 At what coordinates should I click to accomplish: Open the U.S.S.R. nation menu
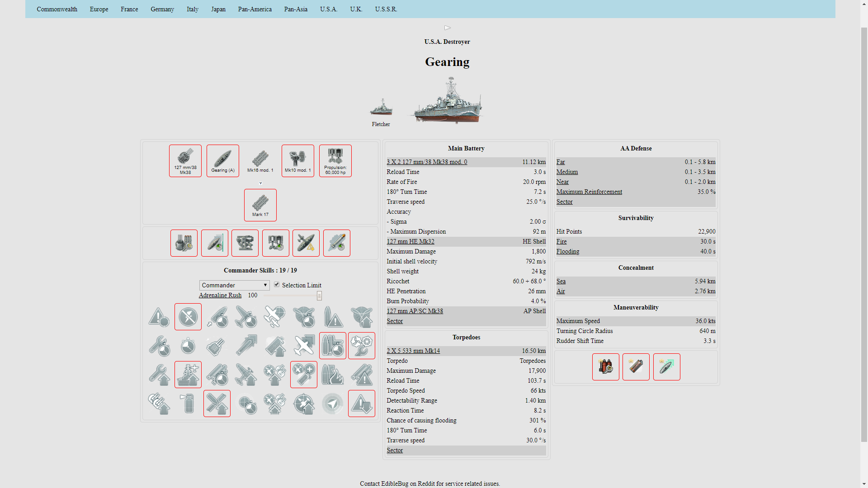(x=386, y=9)
